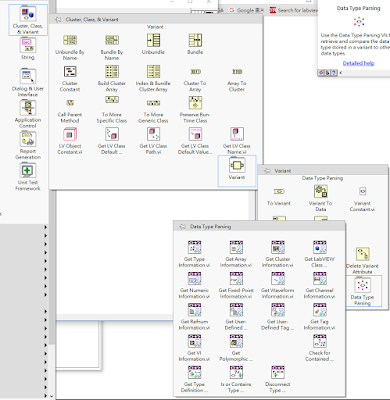Expand the String palette category
This screenshot has width=390, height=400.
pyautogui.click(x=28, y=49)
